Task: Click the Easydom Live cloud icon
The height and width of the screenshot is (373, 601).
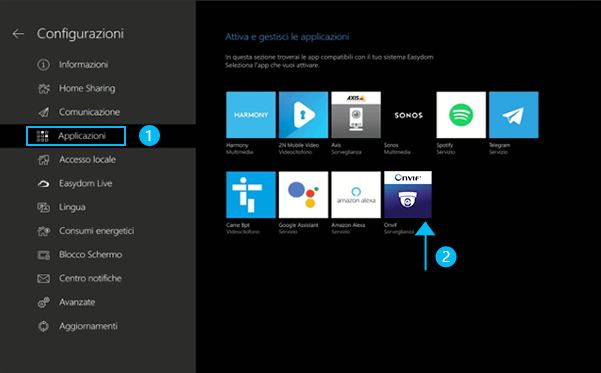Action: pyautogui.click(x=43, y=184)
